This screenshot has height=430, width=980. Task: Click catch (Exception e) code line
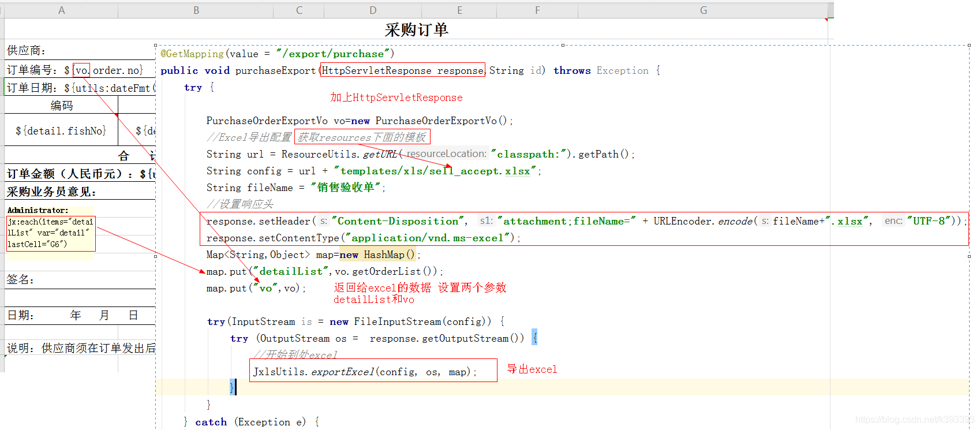(252, 422)
